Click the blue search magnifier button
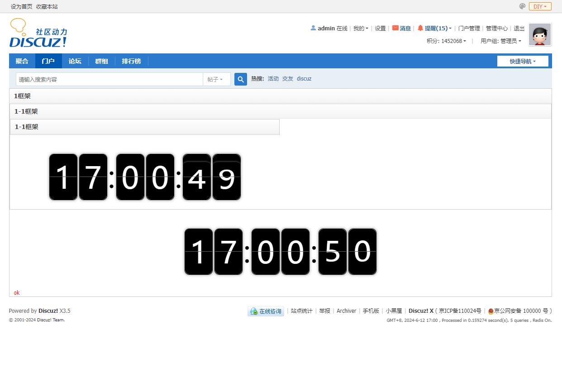This screenshot has width=562, height=392. 241,79
